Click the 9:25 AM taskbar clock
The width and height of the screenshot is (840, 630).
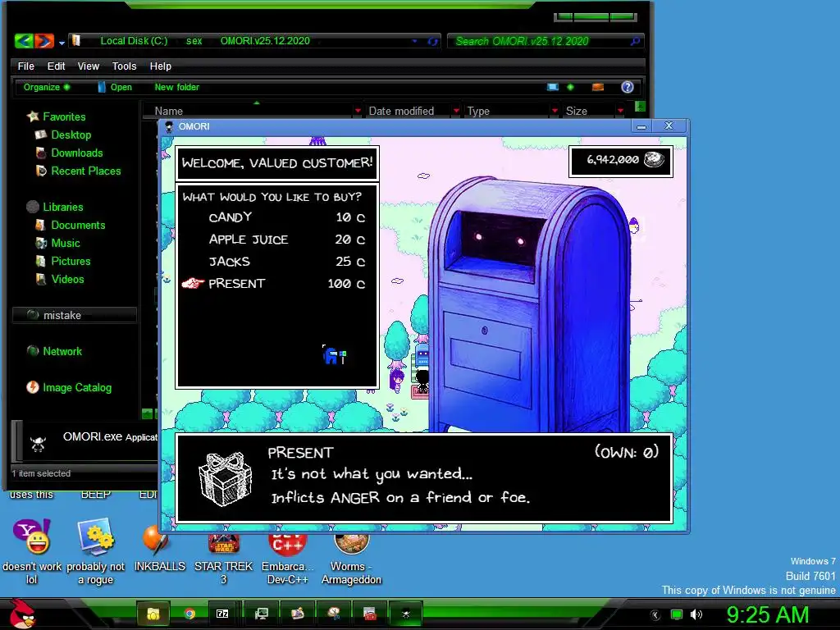[x=767, y=614]
